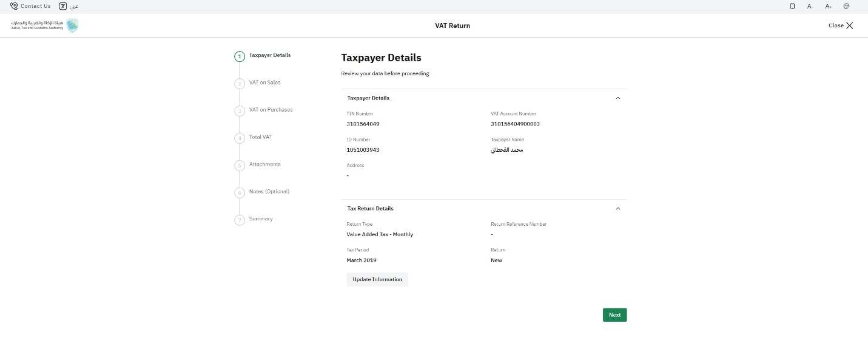
Task: Go to Total VAT step label
Action: pyautogui.click(x=261, y=137)
